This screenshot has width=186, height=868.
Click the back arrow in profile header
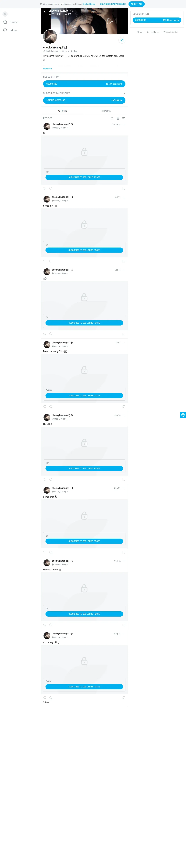pyautogui.click(x=45, y=12)
